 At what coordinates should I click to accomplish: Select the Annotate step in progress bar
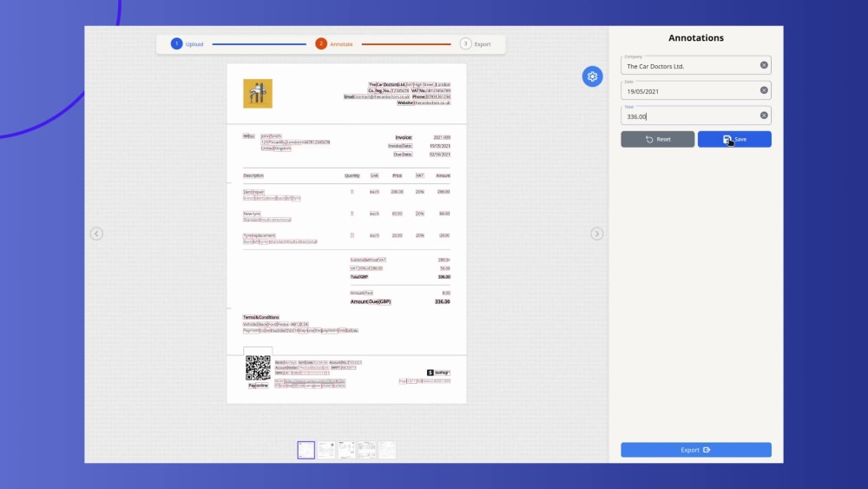[x=334, y=43]
